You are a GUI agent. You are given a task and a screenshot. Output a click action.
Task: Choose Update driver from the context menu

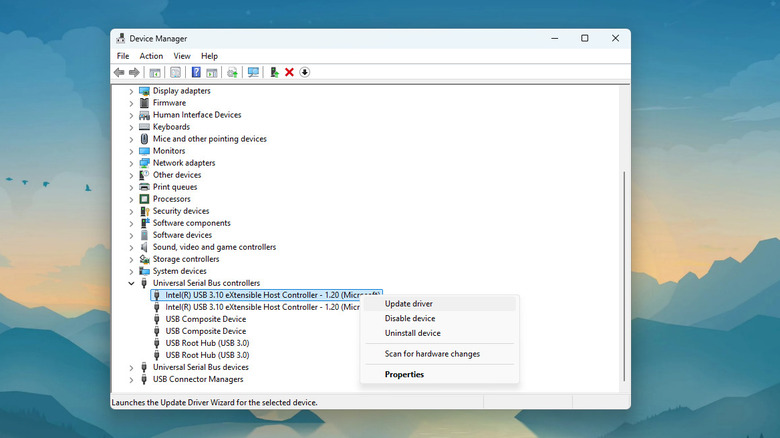pyautogui.click(x=409, y=303)
